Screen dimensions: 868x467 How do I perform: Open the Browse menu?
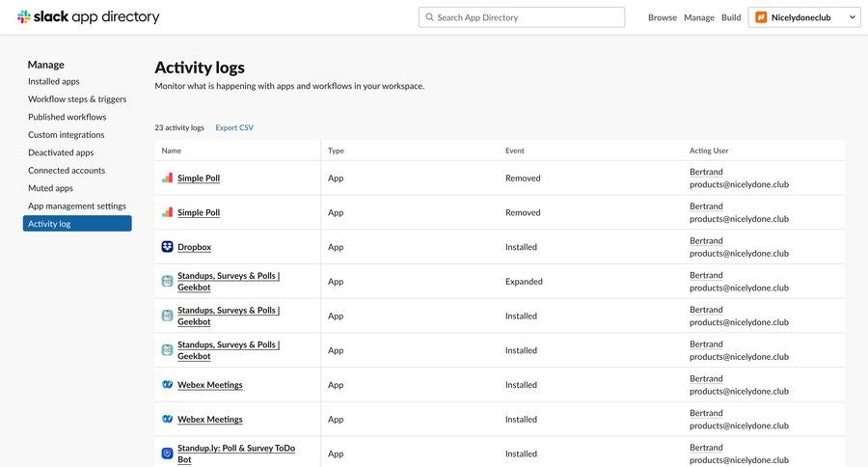[x=662, y=17]
